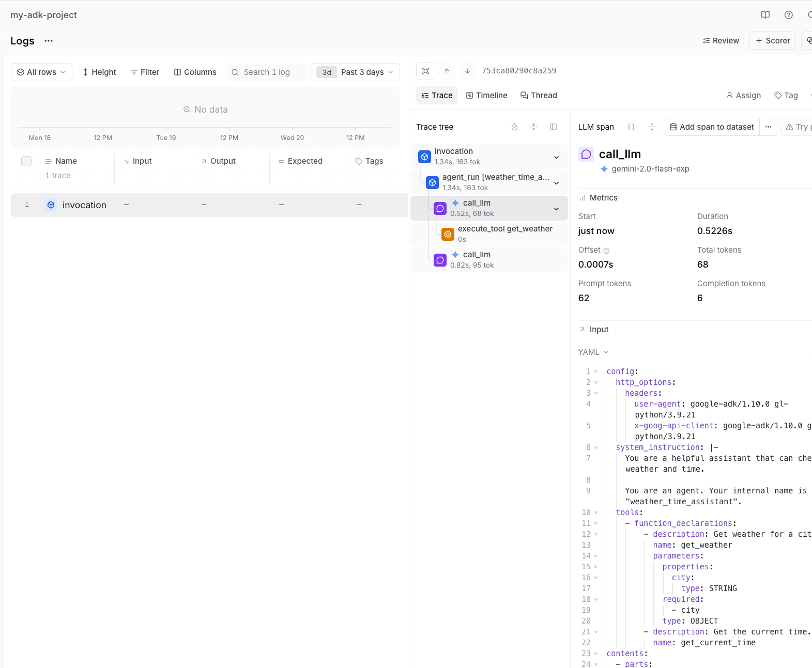The image size is (812, 668).
Task: Open the help question mark icon
Action: 788,15
